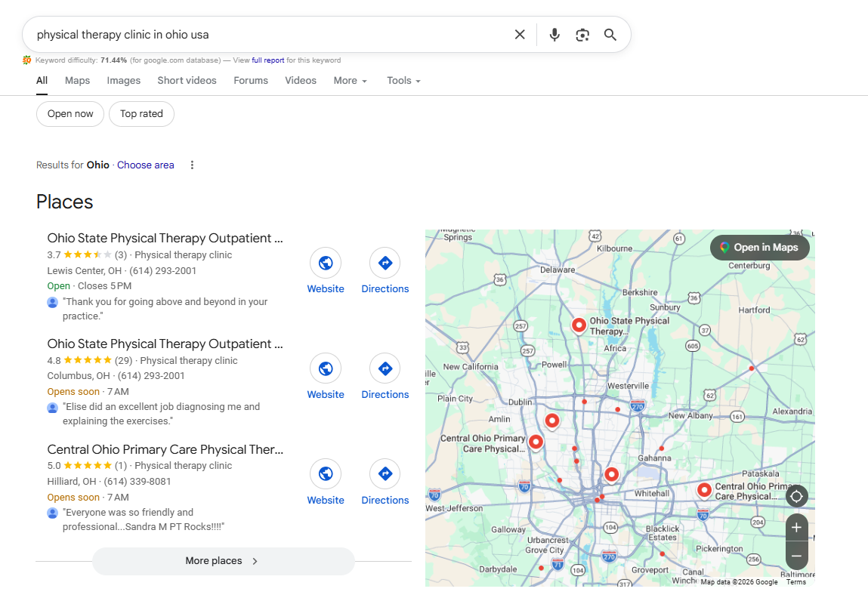Click the Choose area link
This screenshot has width=868, height=598.
146,165
